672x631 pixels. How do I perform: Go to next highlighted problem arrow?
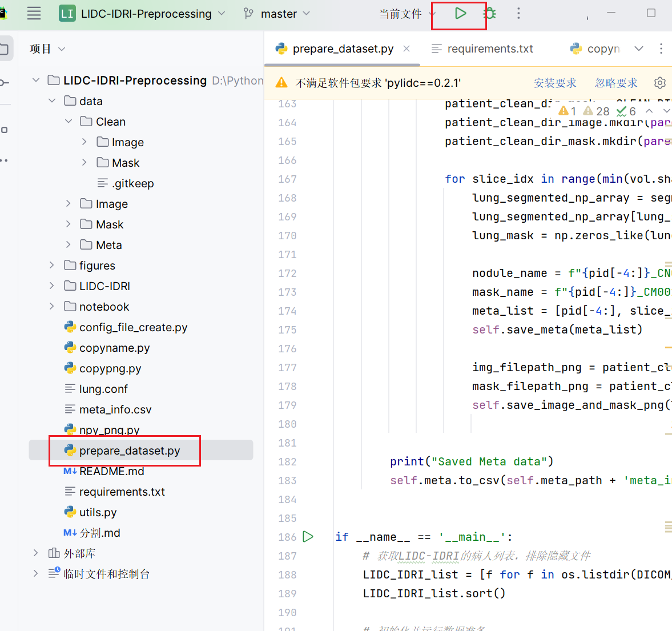point(666,111)
